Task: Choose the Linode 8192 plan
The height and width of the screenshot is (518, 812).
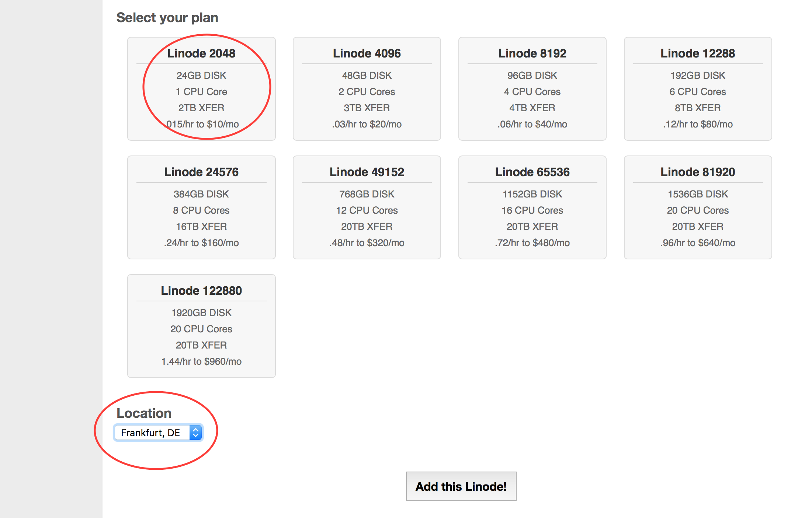Action: click(x=532, y=89)
